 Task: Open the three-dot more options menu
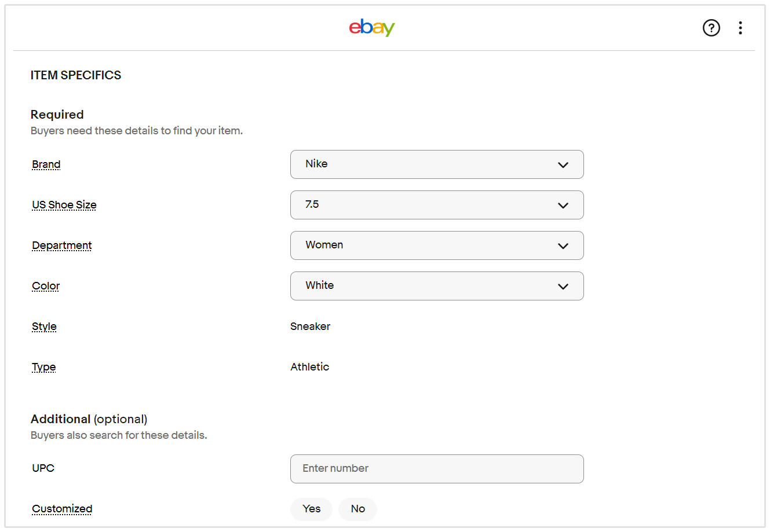pos(740,28)
